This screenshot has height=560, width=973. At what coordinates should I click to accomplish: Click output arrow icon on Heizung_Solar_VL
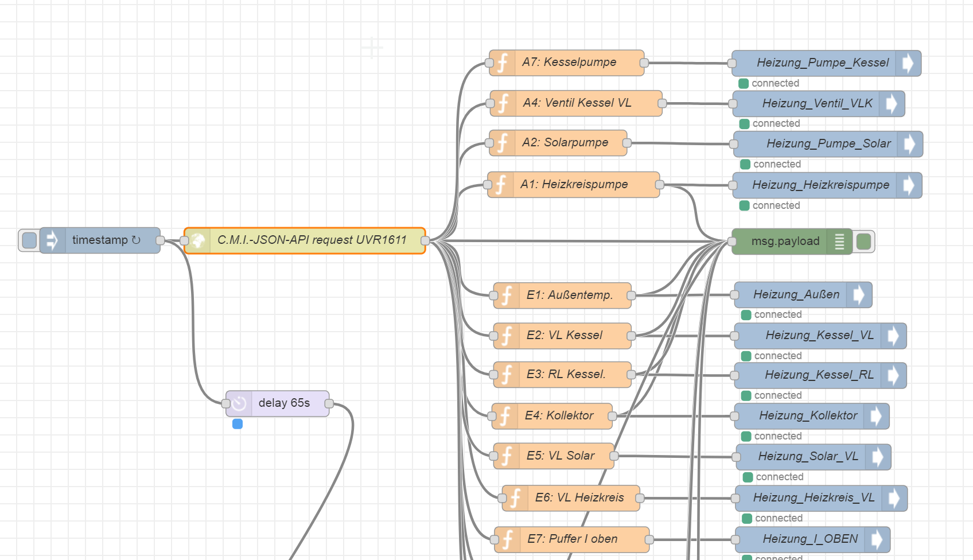[x=878, y=457]
